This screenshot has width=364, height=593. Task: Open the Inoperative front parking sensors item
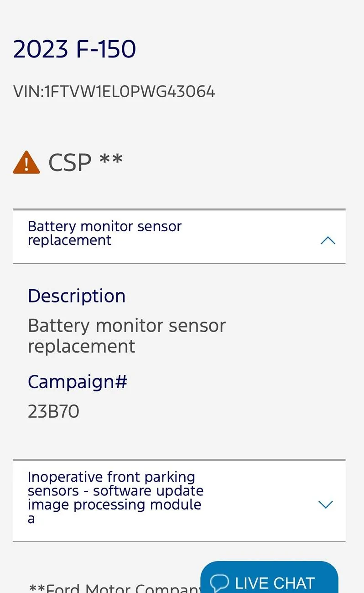(x=115, y=497)
